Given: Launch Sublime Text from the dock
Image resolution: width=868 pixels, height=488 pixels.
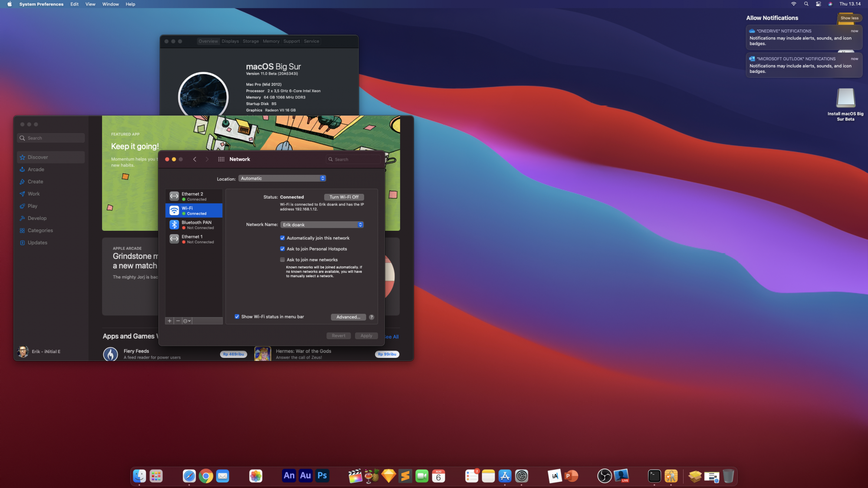Looking at the screenshot, I should tap(405, 476).
